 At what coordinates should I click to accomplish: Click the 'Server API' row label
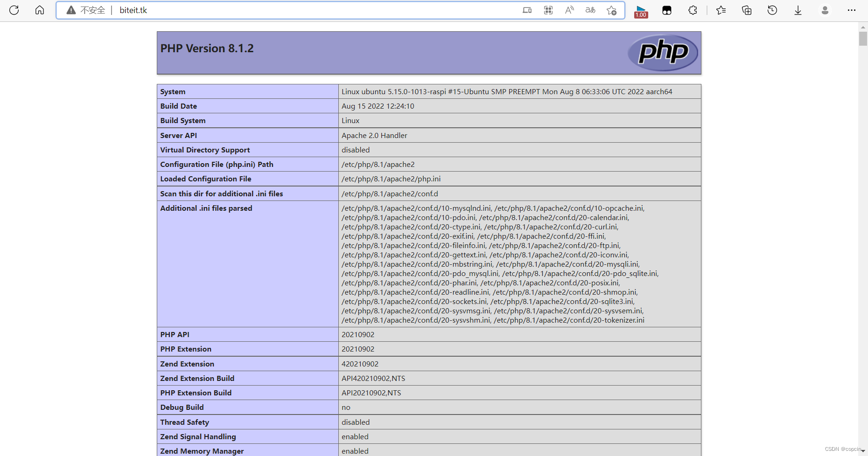(x=178, y=136)
